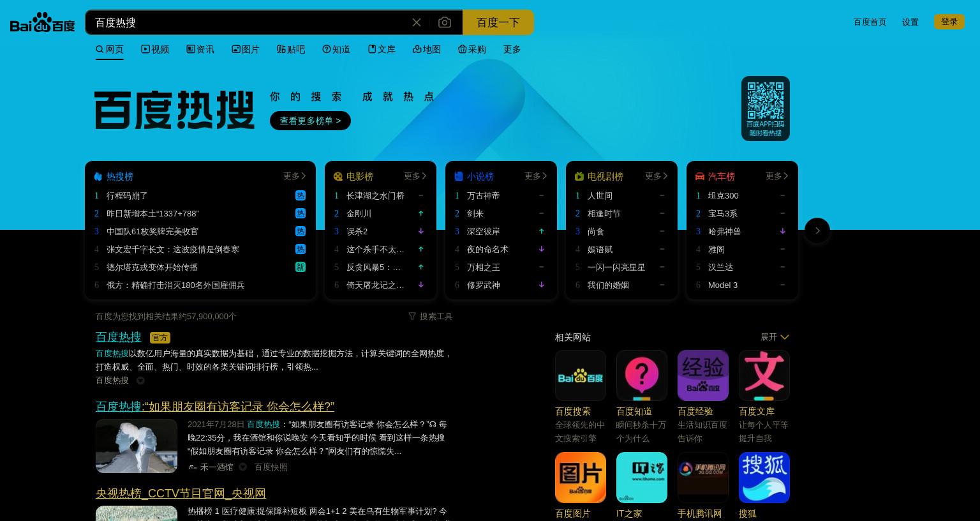Viewport: 980px width, 521px height.
Task: Open the sculpture thumbnail of second result
Action: [137, 446]
